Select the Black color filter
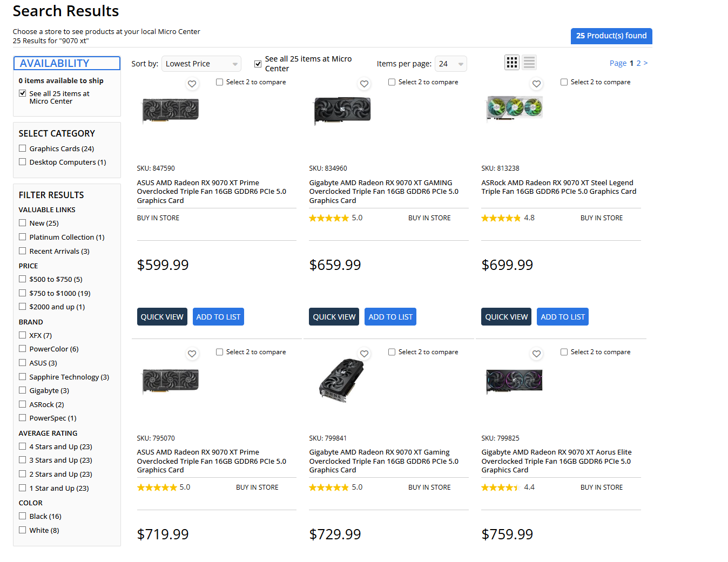Viewport: 728px width, 562px height. [x=23, y=516]
